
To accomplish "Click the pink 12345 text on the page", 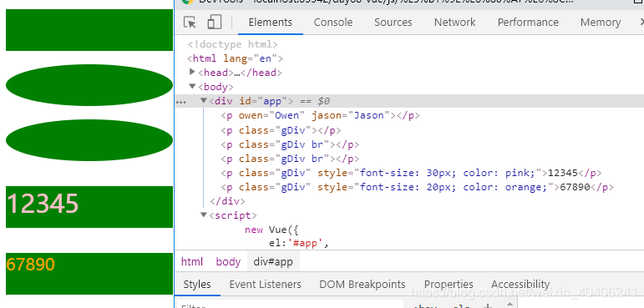I will click(43, 204).
